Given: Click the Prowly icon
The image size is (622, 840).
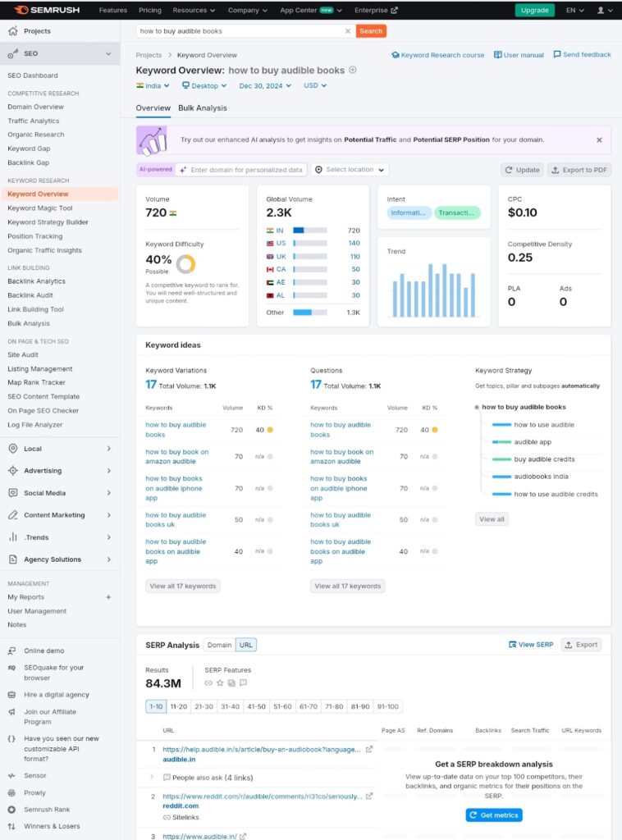Looking at the screenshot, I should point(11,793).
